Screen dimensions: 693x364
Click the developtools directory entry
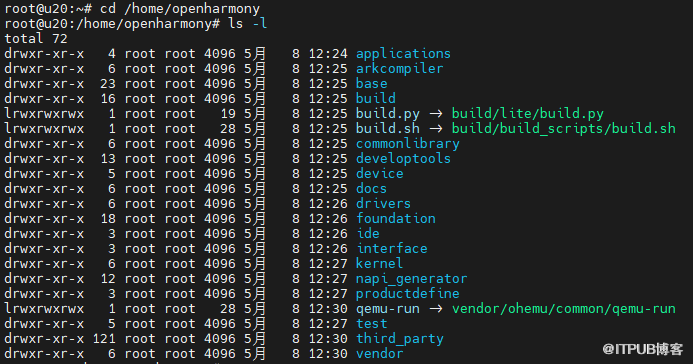tap(403, 159)
